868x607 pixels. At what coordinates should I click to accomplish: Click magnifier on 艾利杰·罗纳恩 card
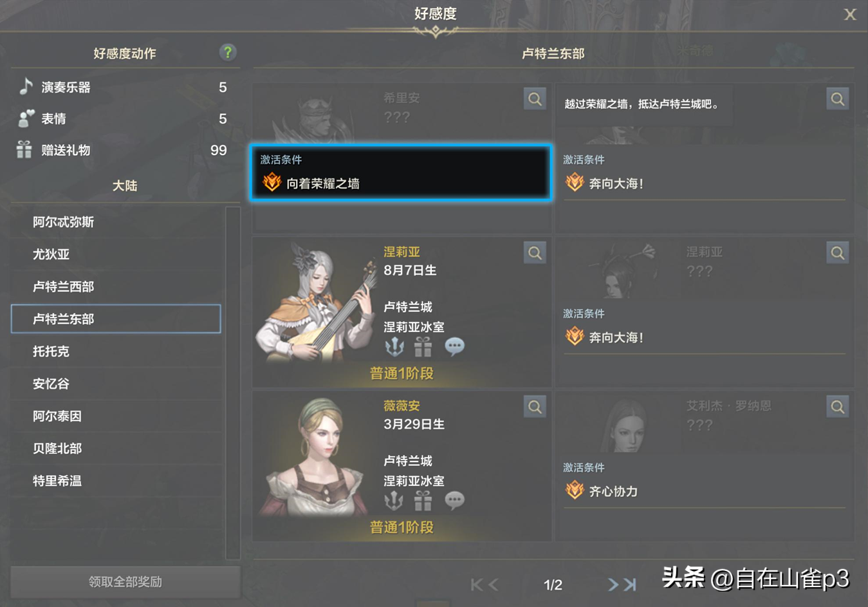[837, 407]
